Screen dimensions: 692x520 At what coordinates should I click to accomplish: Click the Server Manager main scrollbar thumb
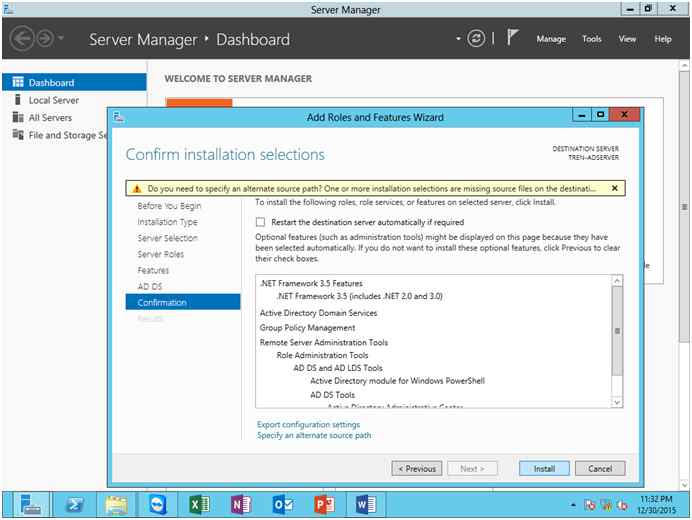pos(684,207)
